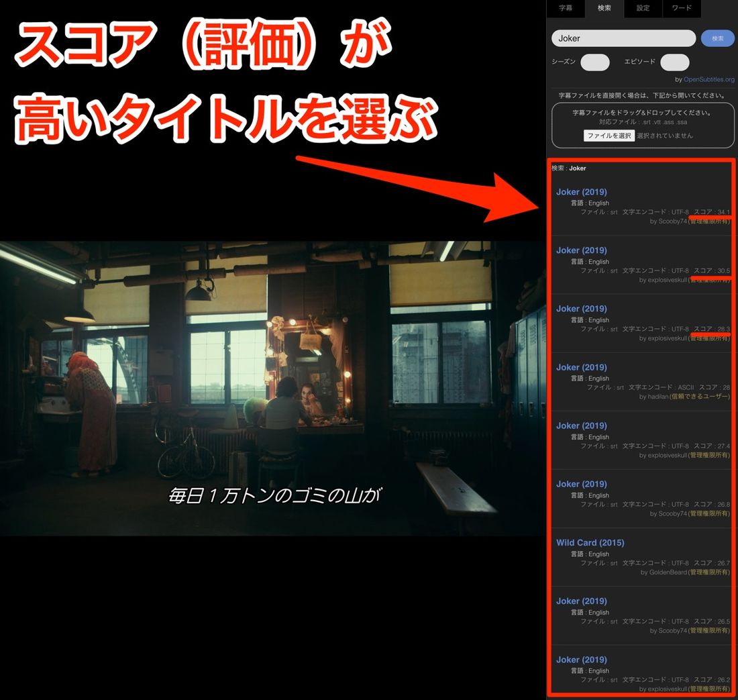The width and height of the screenshot is (738, 700).
Task: Click the 'スコア : 28' score text
Action: 715,387
